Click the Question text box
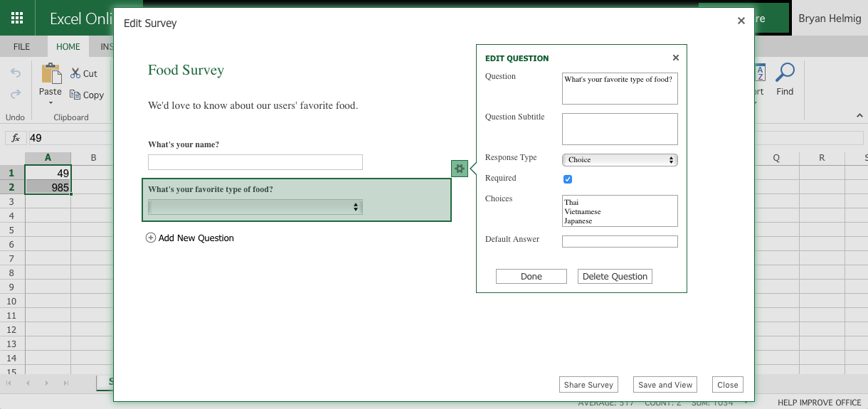 pyautogui.click(x=620, y=88)
